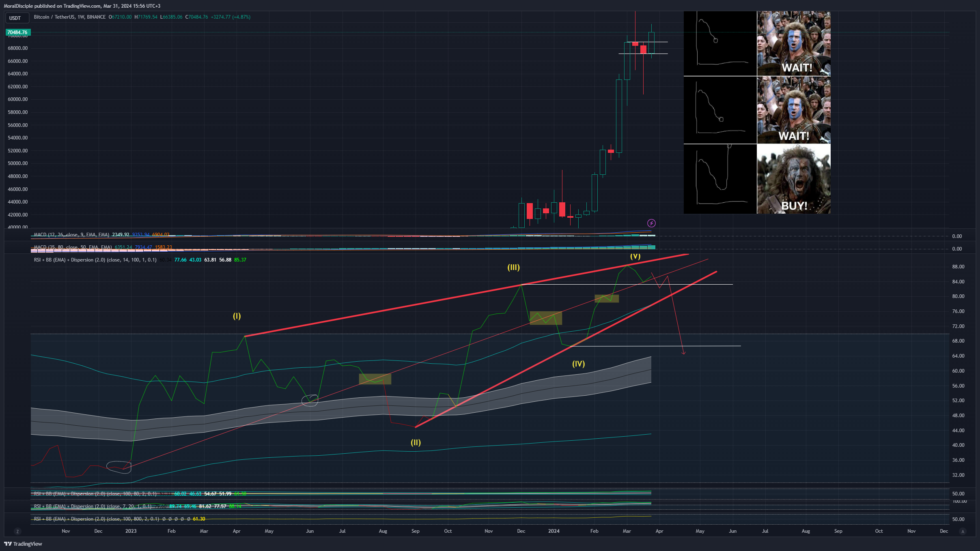
Task: Click the 32.00 RSI axis label
Action: (x=958, y=475)
